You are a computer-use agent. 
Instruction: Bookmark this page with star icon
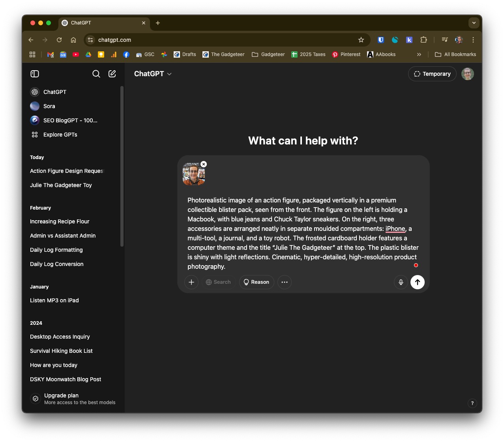[x=361, y=40]
